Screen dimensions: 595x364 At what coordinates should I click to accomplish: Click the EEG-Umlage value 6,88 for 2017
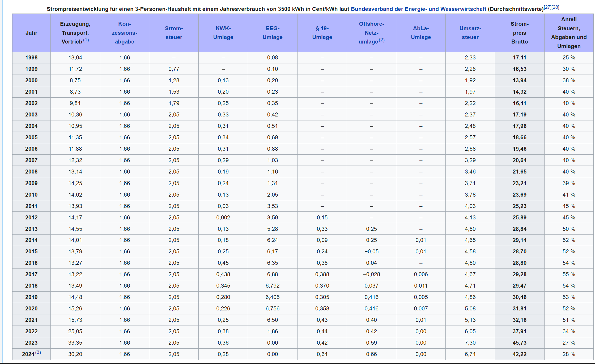pyautogui.click(x=273, y=274)
